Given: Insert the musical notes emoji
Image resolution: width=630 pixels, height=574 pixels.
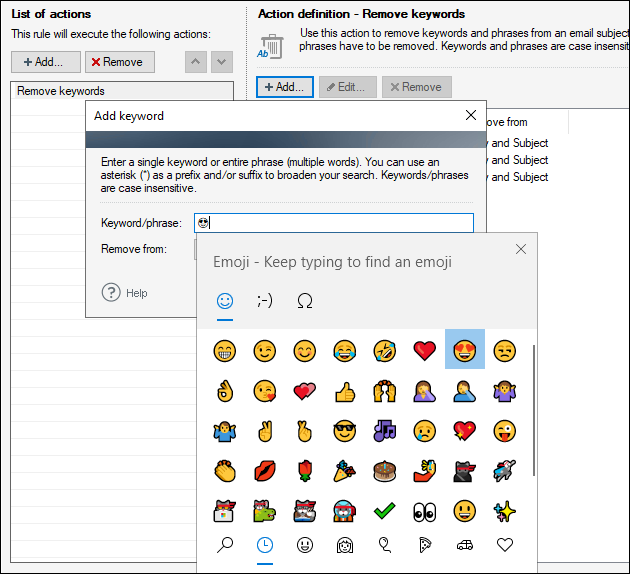Looking at the screenshot, I should [385, 431].
